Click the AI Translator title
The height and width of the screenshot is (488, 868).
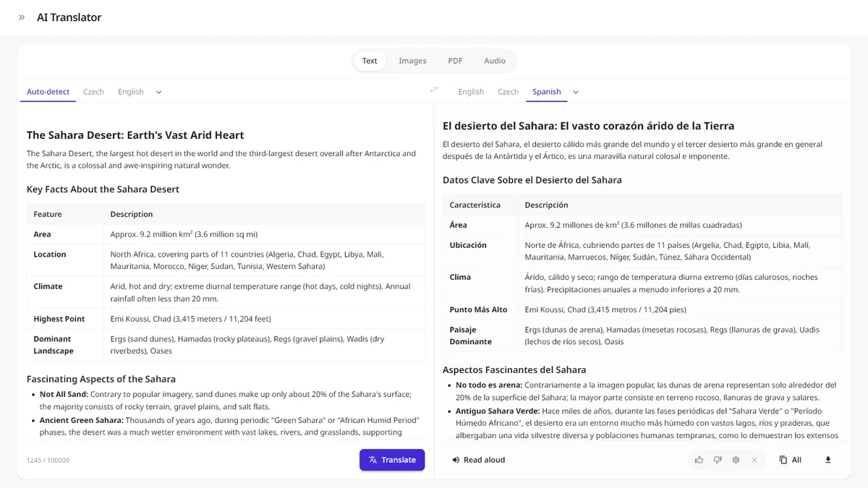tap(69, 17)
